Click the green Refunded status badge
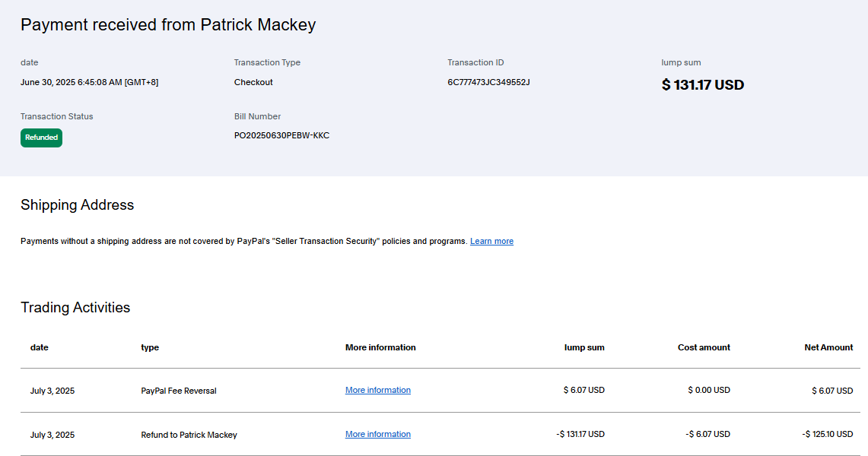The width and height of the screenshot is (868, 456). pyautogui.click(x=41, y=138)
